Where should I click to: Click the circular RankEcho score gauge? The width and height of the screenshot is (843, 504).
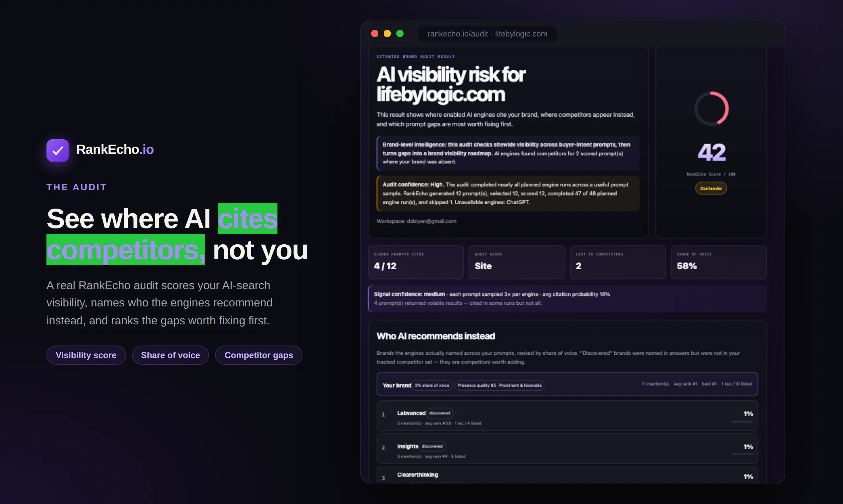click(711, 108)
